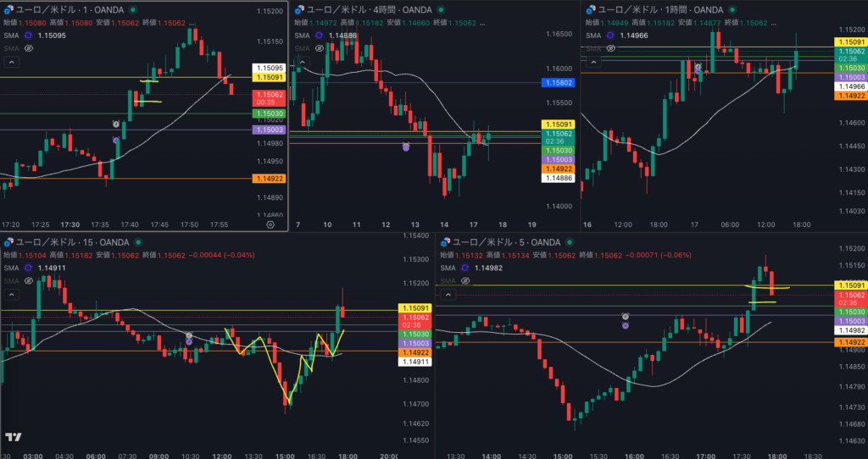Screen dimensions: 868x459
Task: Select the blue 1.15802 price label on 4-hour chart
Action: pyautogui.click(x=557, y=83)
